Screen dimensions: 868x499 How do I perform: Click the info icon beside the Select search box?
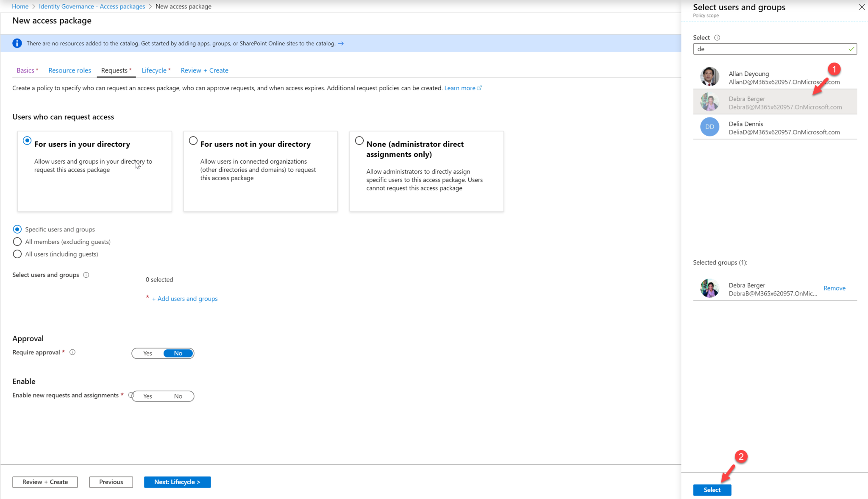[x=718, y=37]
